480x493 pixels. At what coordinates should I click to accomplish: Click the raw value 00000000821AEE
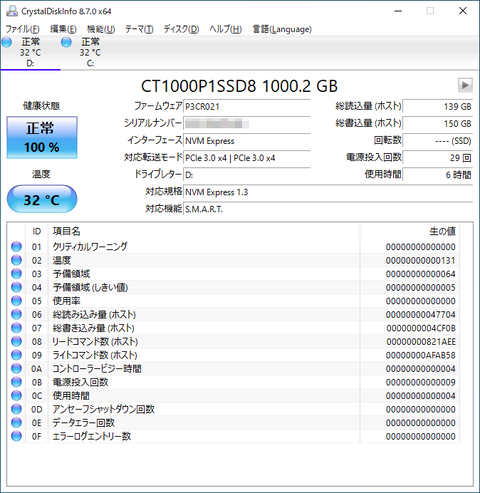click(x=421, y=341)
